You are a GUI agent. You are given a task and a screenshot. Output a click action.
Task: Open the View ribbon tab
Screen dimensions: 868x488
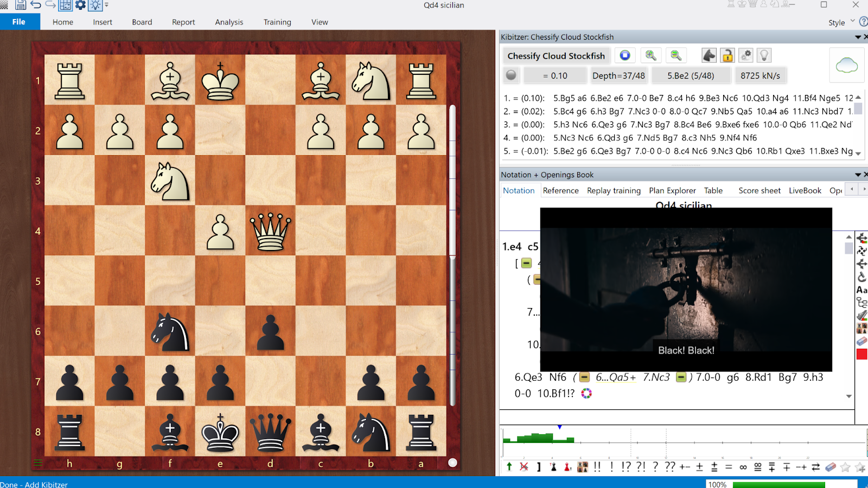(320, 22)
